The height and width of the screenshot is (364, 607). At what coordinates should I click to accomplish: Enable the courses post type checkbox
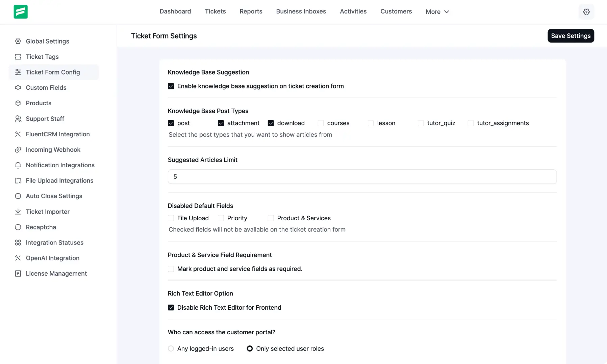[x=321, y=123]
